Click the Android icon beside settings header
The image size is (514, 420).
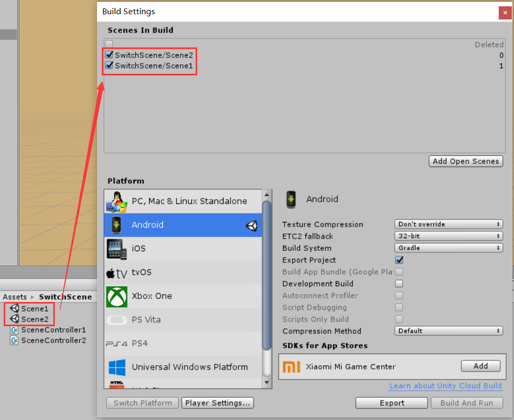[291, 199]
